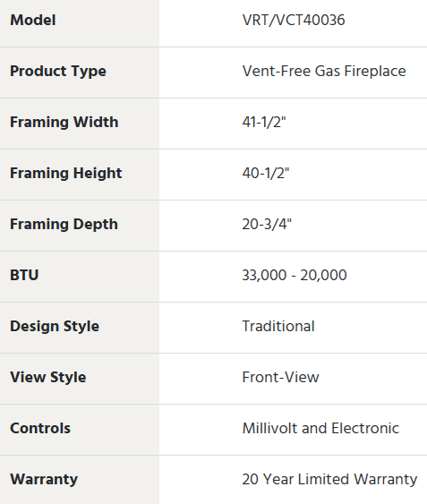Click the View Style label

pyautogui.click(x=48, y=378)
